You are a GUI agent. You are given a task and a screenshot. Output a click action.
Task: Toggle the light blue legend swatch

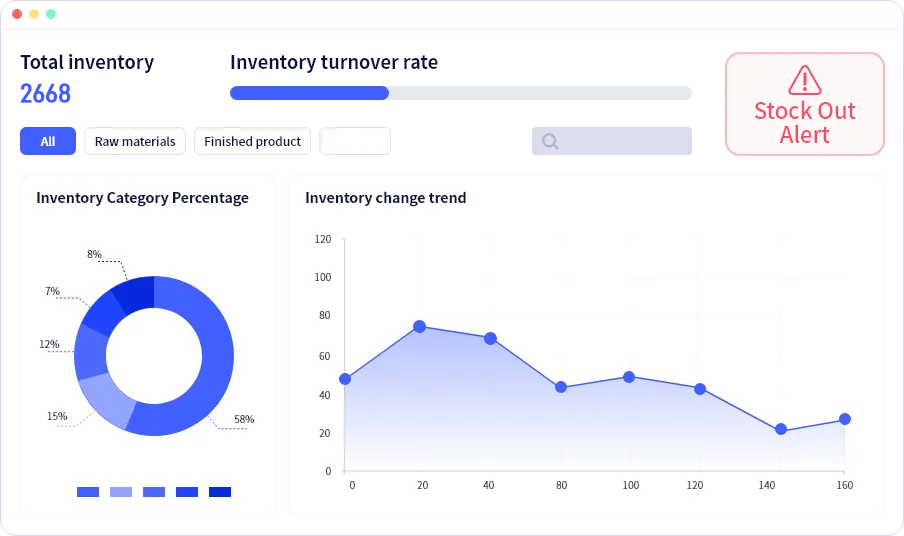121,492
